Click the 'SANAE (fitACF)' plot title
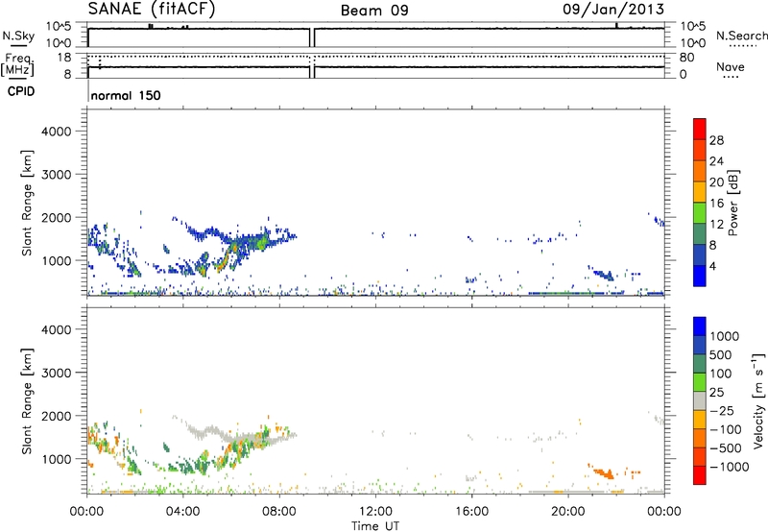This screenshot has width=768, height=532. point(152,9)
